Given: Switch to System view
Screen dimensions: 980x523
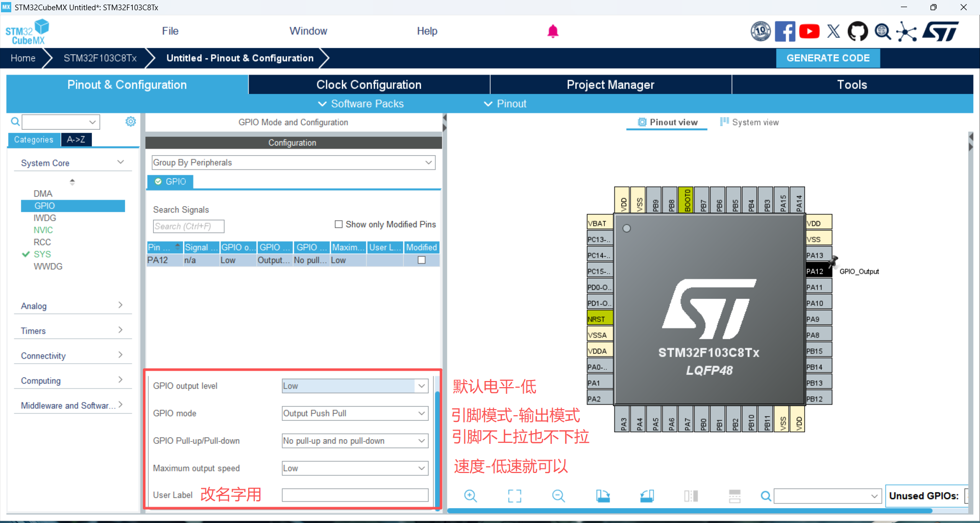Looking at the screenshot, I should [x=749, y=122].
